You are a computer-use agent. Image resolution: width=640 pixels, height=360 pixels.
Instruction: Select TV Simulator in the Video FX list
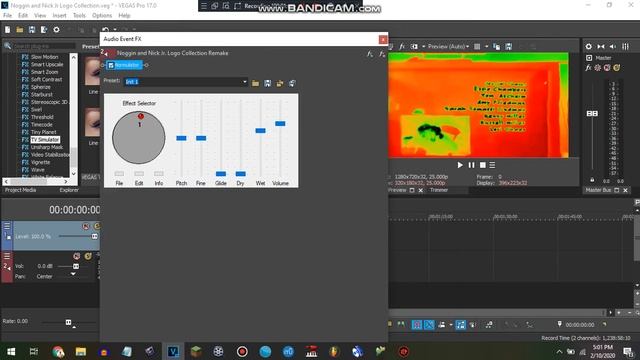45,140
